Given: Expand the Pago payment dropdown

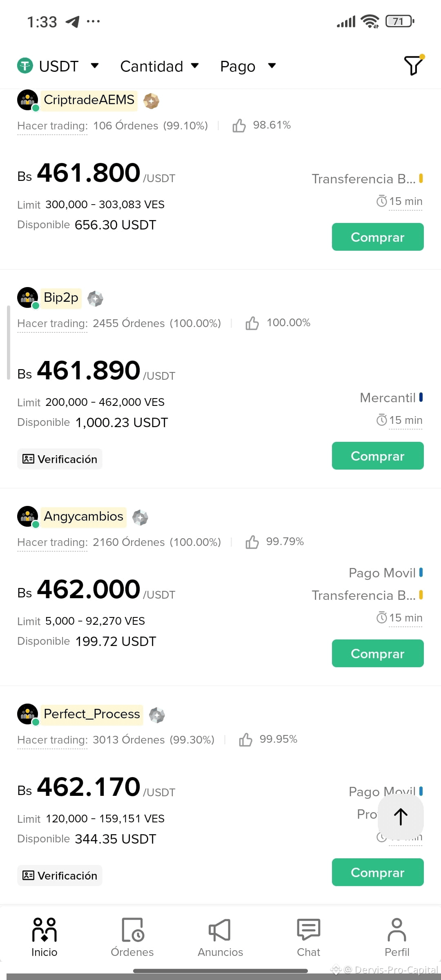Looking at the screenshot, I should pos(248,66).
